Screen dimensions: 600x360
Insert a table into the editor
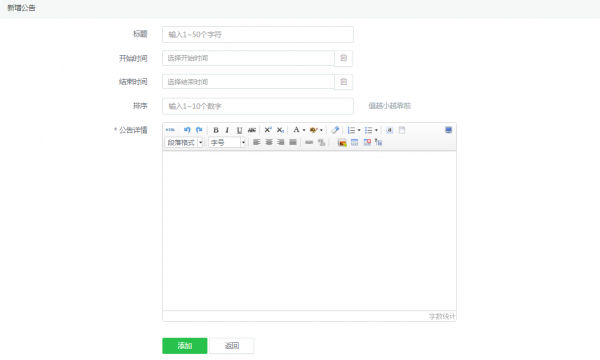click(x=354, y=142)
